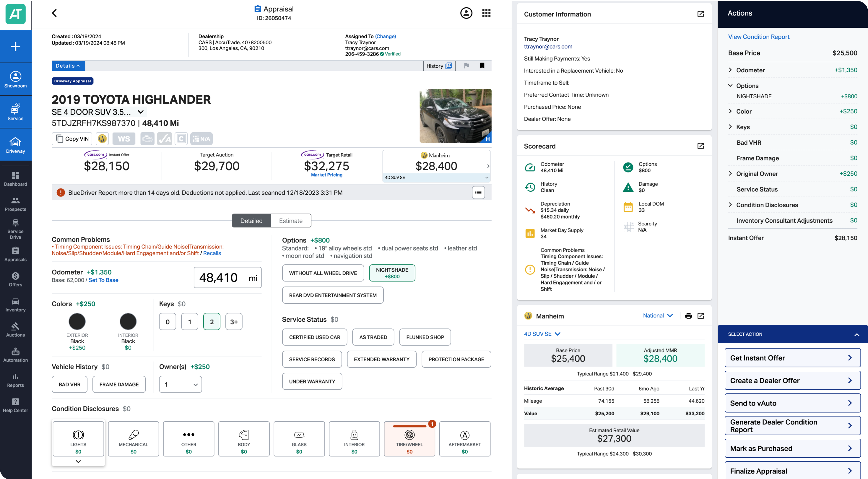This screenshot has height=479, width=868.
Task: Toggle BAD VHR history flag
Action: pos(70,384)
